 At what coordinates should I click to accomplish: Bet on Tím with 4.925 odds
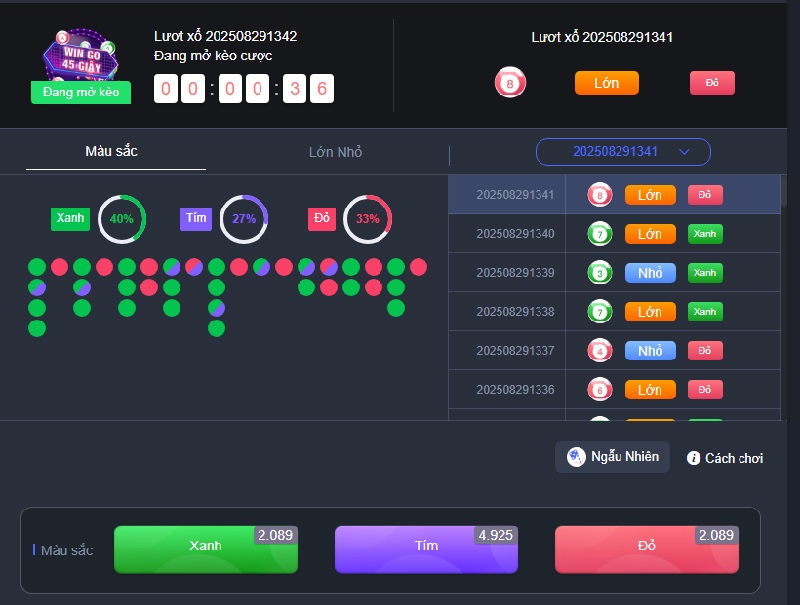point(426,549)
